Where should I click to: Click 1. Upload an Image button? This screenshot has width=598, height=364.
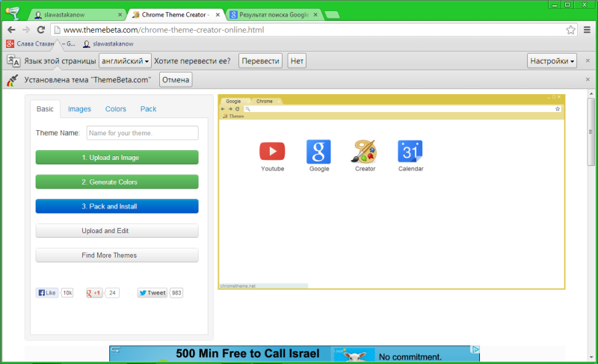(x=117, y=158)
